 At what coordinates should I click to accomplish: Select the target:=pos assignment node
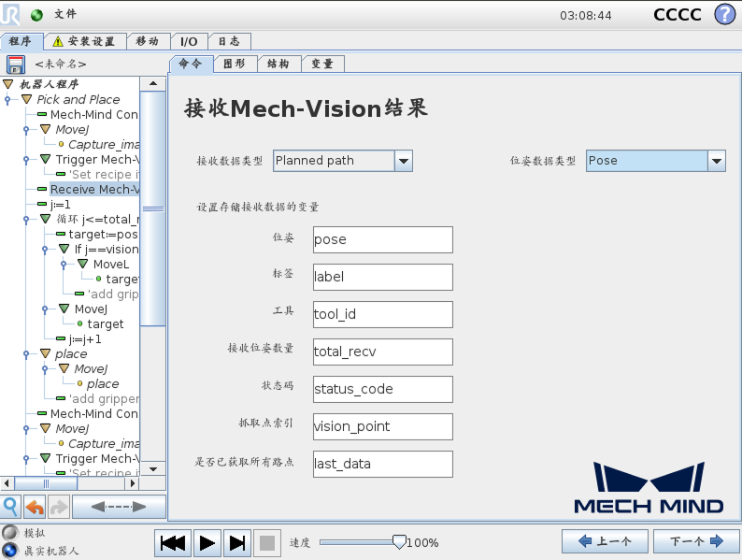pyautogui.click(x=103, y=235)
